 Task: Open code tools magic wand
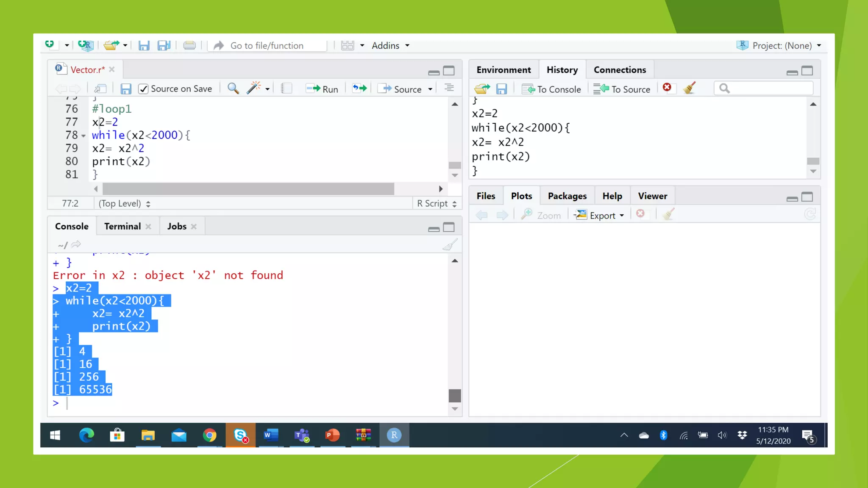(x=254, y=88)
